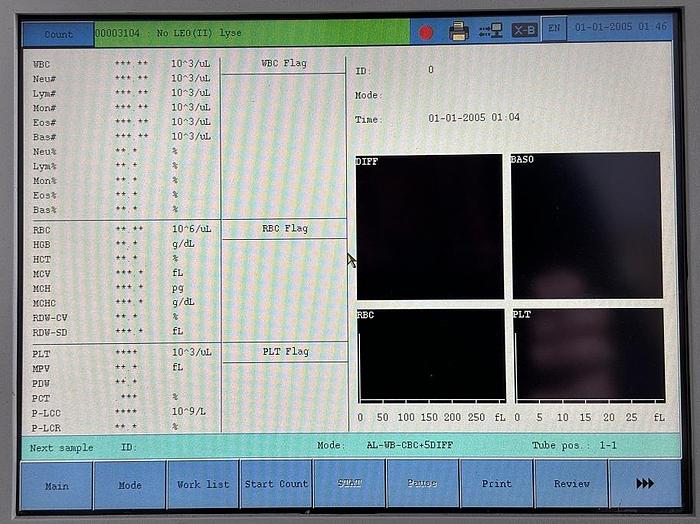Open the BASO scattergram panel

point(586,225)
